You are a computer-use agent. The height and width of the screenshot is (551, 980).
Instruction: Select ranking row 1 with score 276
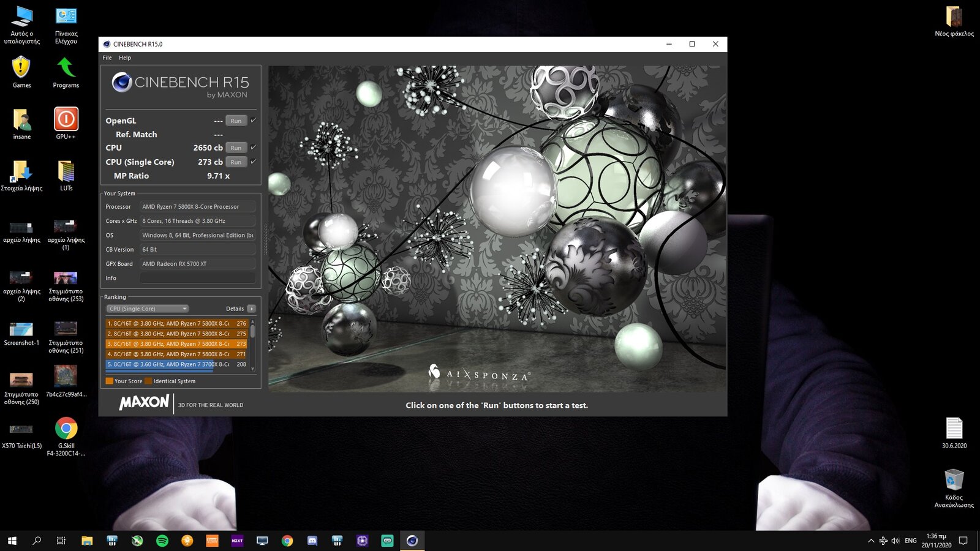[x=176, y=323]
